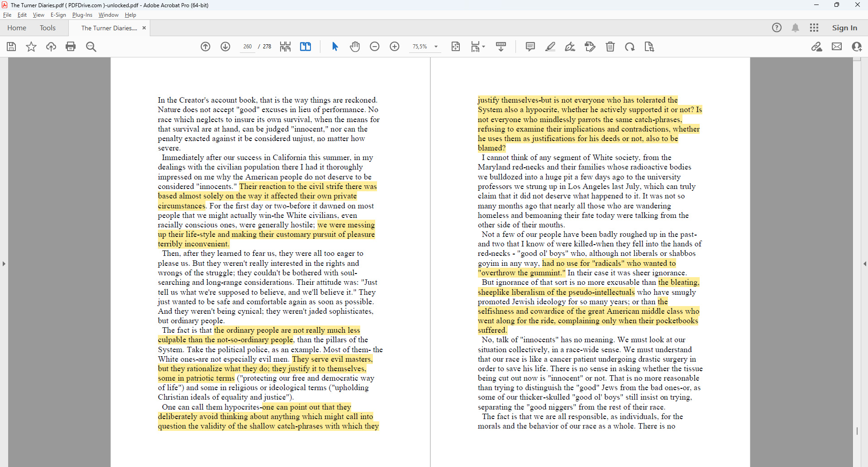Image resolution: width=868 pixels, height=467 pixels.
Task: Open the 75,5% zoom level dropdown
Action: [436, 47]
